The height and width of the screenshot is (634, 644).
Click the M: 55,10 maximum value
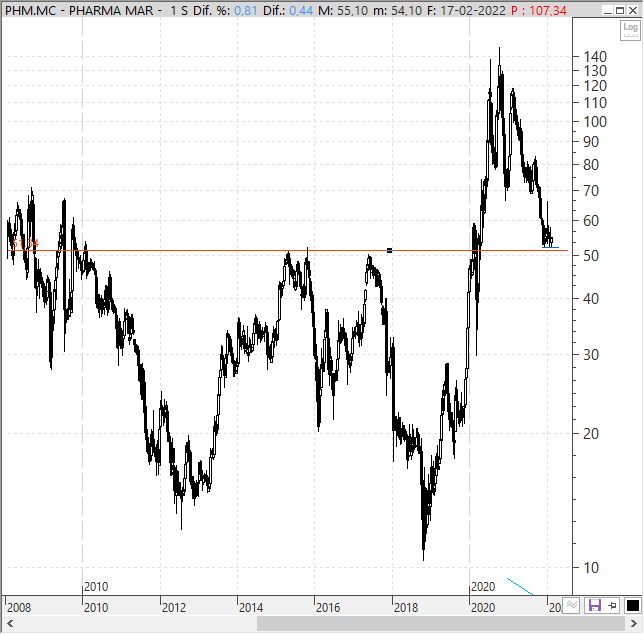(343, 10)
